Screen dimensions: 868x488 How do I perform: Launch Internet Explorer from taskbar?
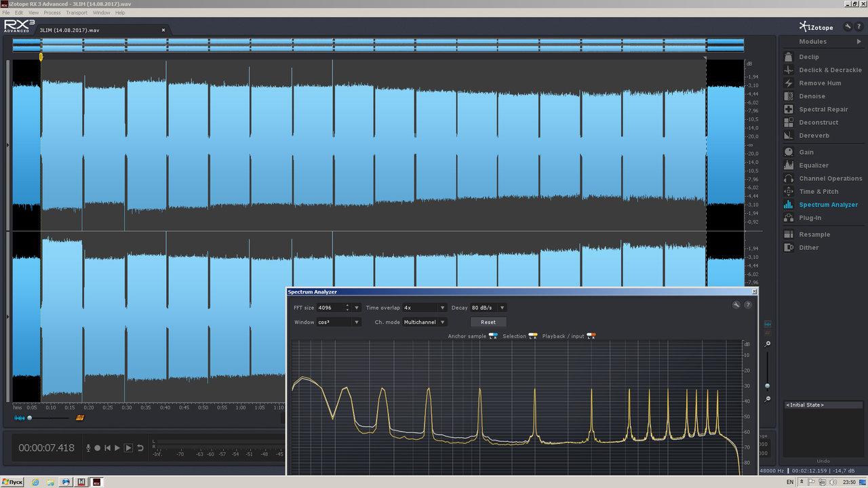pos(35,482)
